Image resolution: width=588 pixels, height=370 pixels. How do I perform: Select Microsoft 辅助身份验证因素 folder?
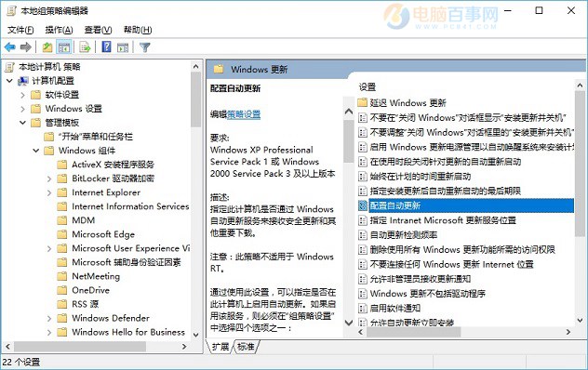point(127,262)
